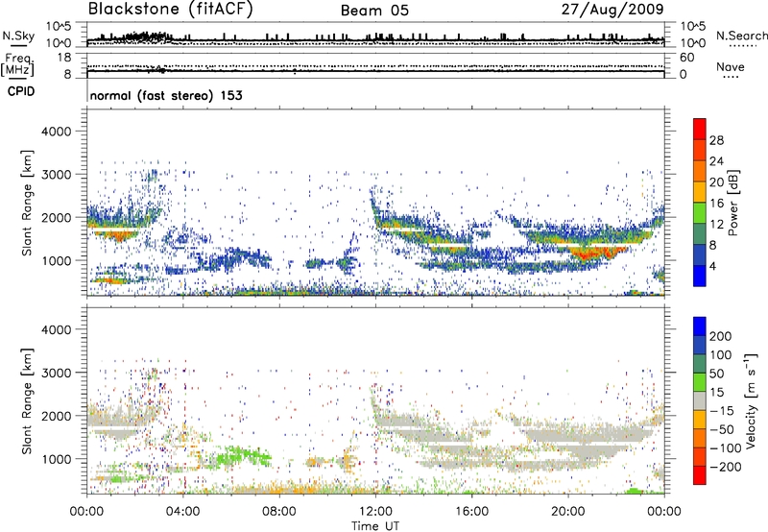Click the "-200" velocity scale value
This screenshot has width=768, height=532.
click(726, 467)
